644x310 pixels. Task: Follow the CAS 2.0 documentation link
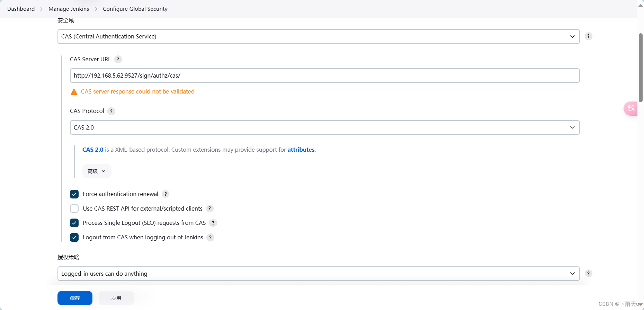[x=93, y=150]
